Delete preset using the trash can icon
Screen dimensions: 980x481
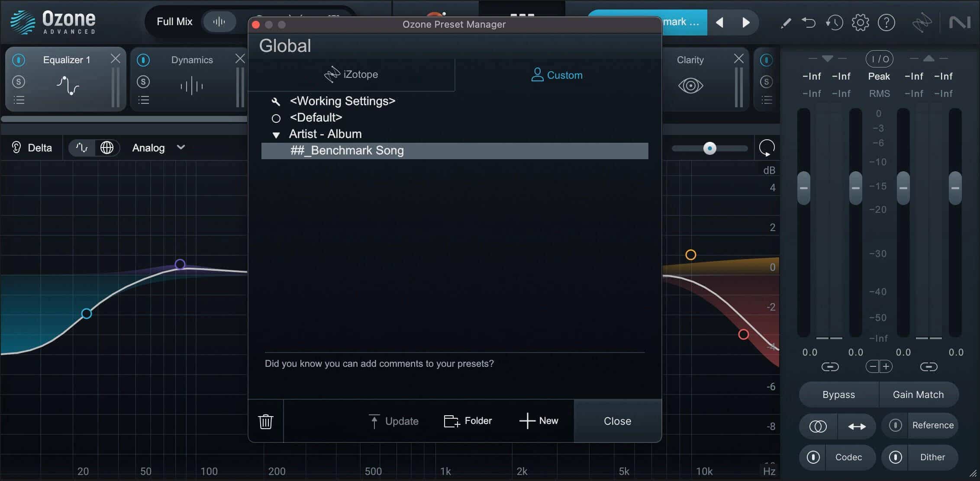[266, 421]
